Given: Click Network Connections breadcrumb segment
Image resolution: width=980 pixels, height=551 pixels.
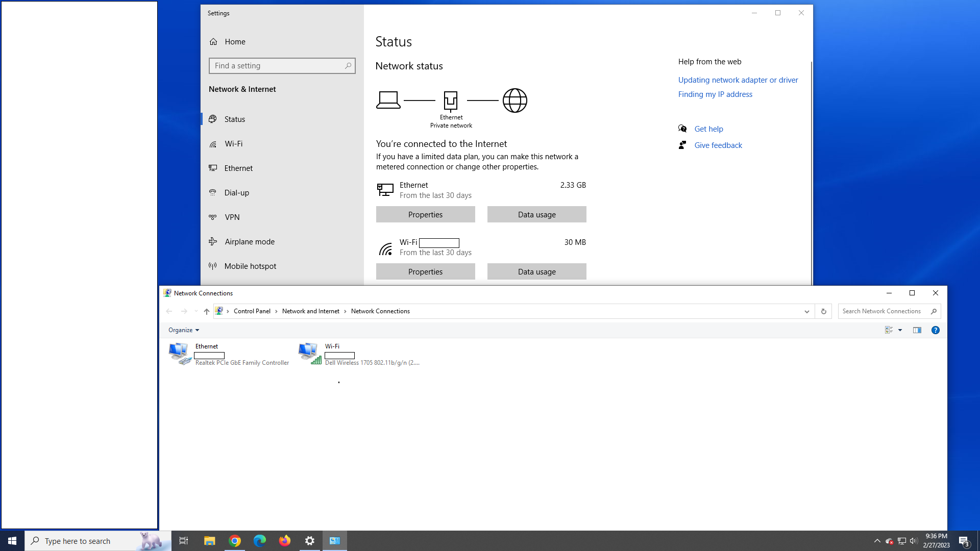Looking at the screenshot, I should pos(380,311).
